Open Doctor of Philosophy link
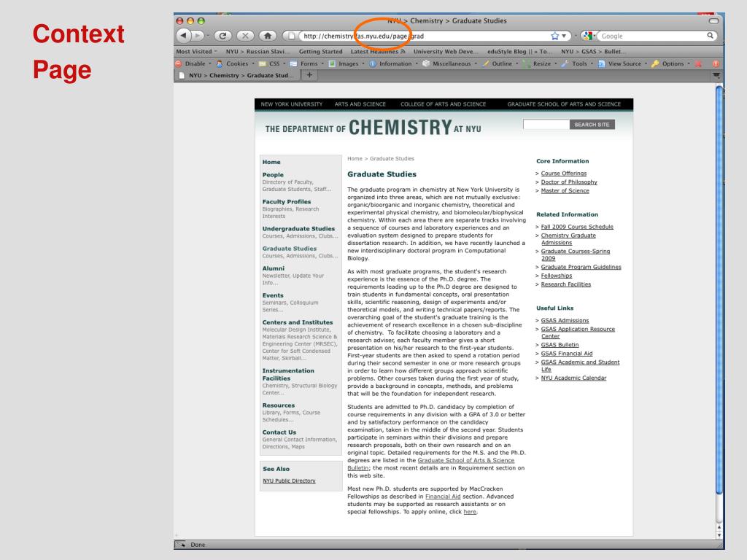 [x=569, y=182]
